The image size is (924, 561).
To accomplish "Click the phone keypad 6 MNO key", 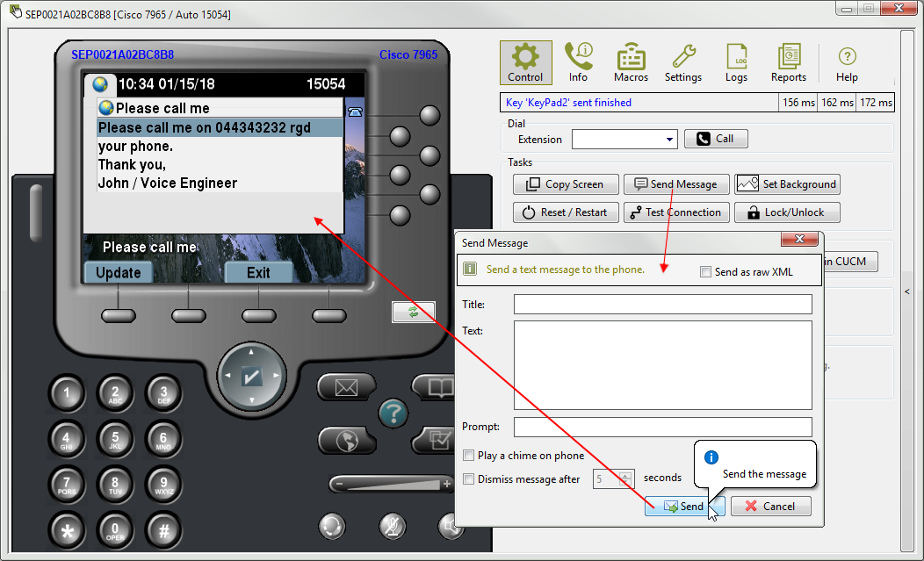I will [x=163, y=439].
